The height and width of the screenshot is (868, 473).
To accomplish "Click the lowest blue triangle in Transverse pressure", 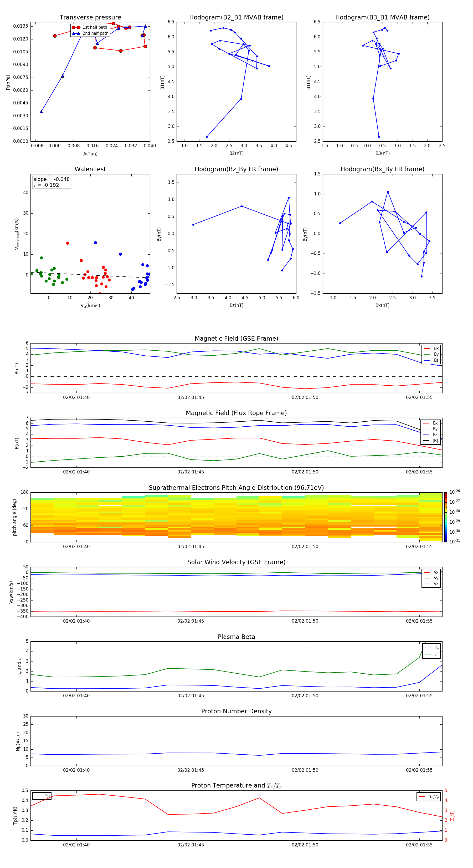I will (42, 112).
